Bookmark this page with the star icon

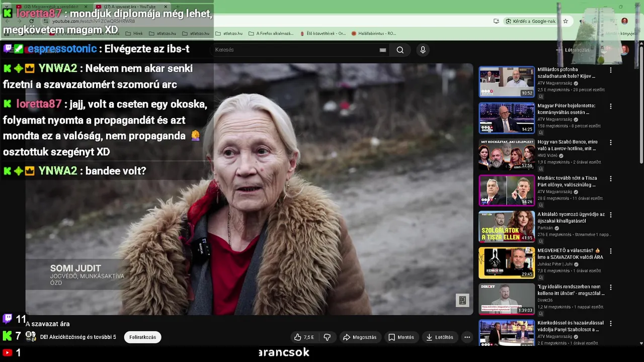coord(566,21)
